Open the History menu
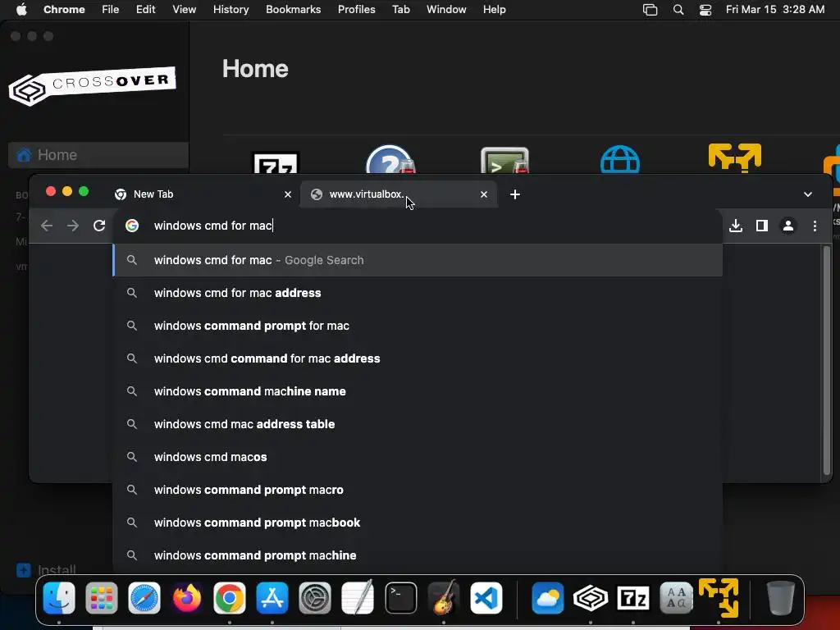The height and width of the screenshot is (630, 840). coord(231,10)
